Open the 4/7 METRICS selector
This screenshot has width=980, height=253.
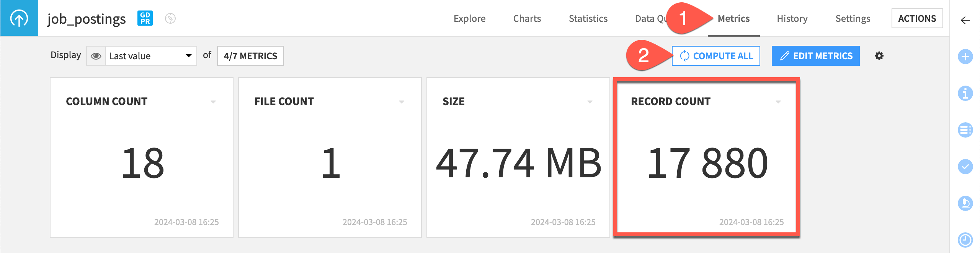[x=250, y=56]
